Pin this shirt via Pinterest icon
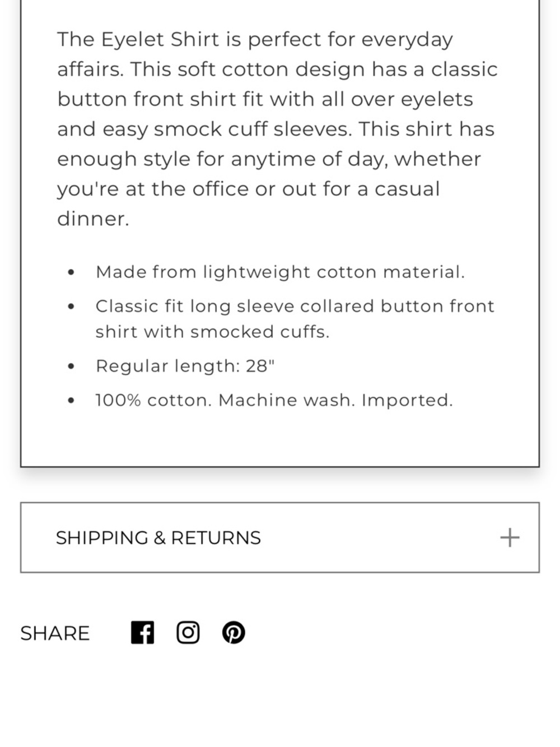 coord(234,633)
